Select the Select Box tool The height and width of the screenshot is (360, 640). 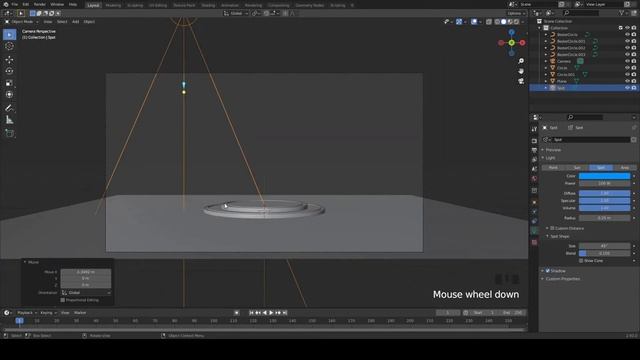(x=9, y=35)
